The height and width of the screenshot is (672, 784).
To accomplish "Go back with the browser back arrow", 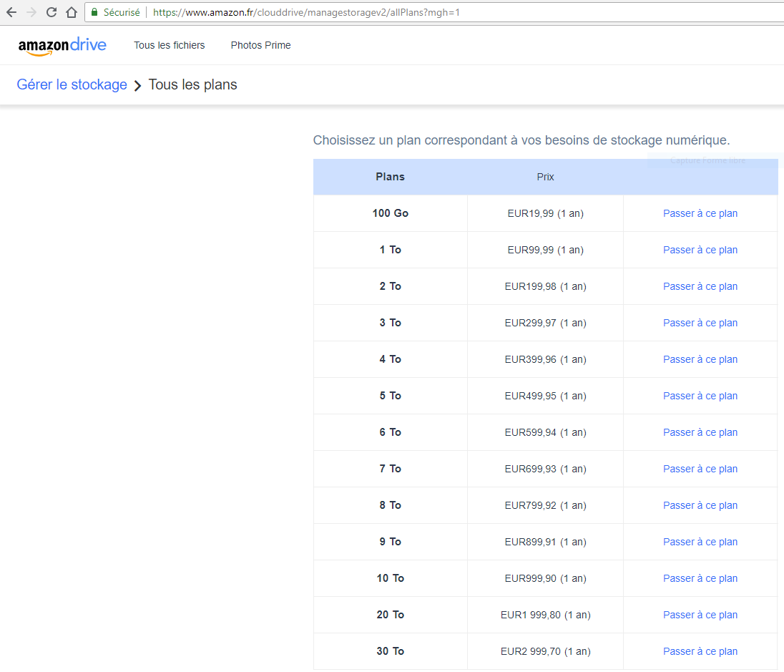I will tap(11, 12).
